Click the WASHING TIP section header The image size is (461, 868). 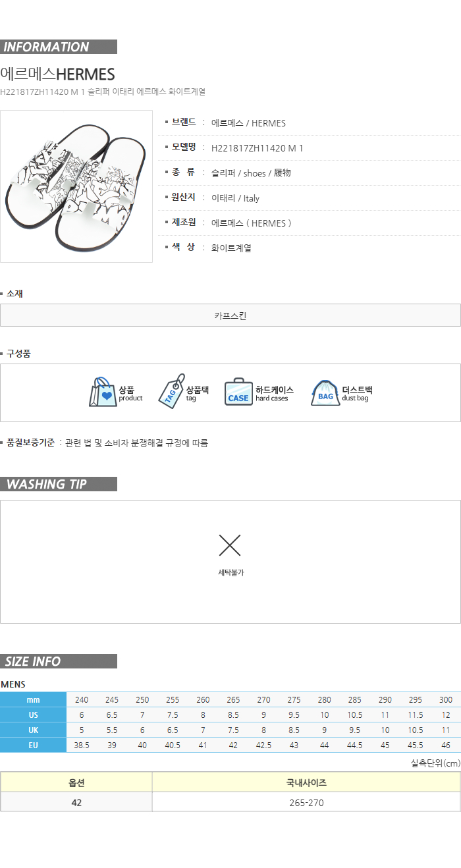tap(59, 484)
